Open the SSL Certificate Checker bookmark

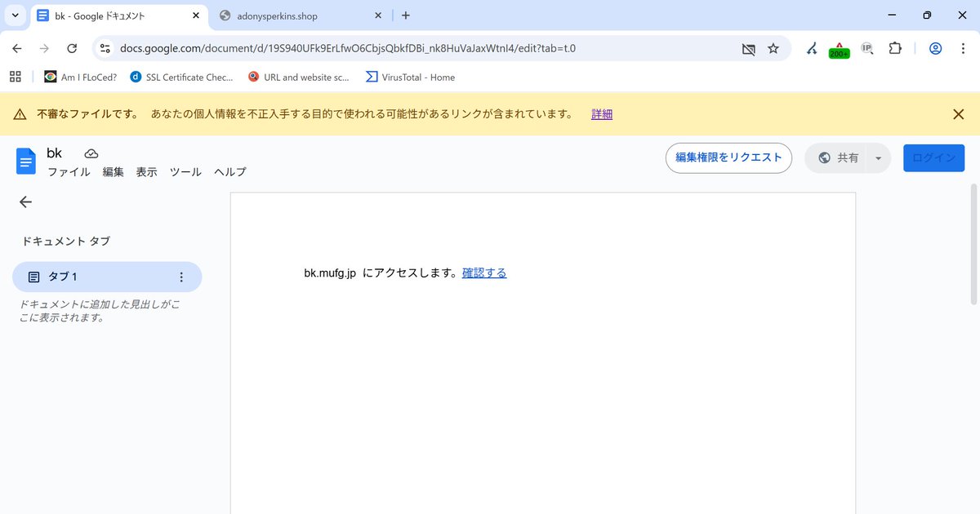point(181,77)
